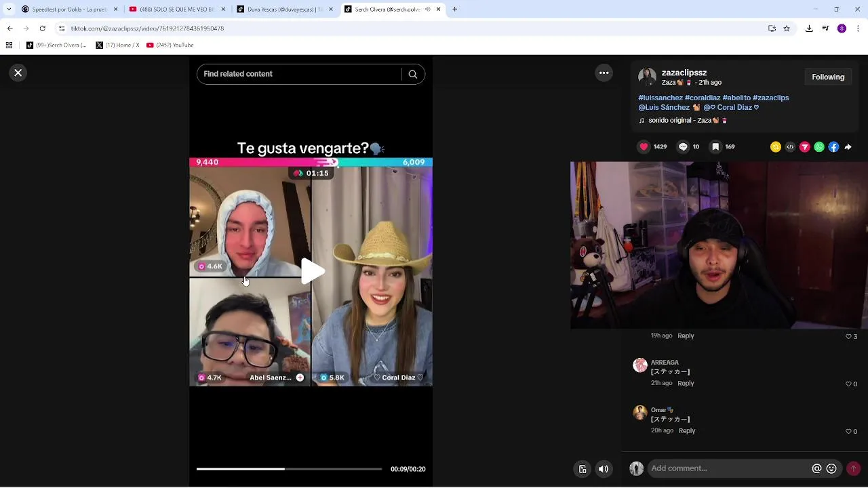Open the Chrome profile avatar
868x488 pixels.
point(842,28)
